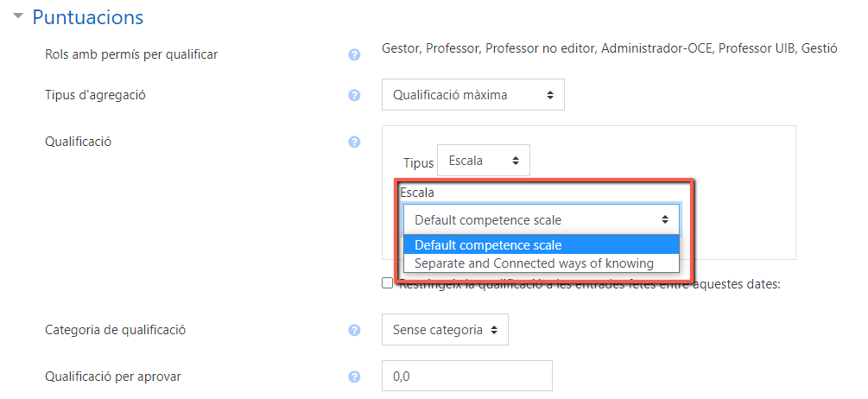Open the Tipus Escala dropdown
Image resolution: width=868 pixels, height=399 pixels.
pos(484,161)
